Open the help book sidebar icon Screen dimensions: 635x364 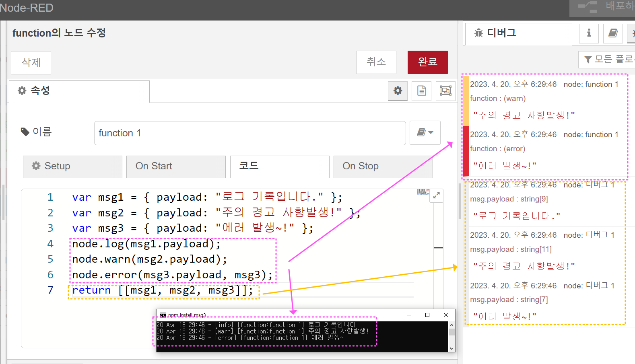pos(613,33)
